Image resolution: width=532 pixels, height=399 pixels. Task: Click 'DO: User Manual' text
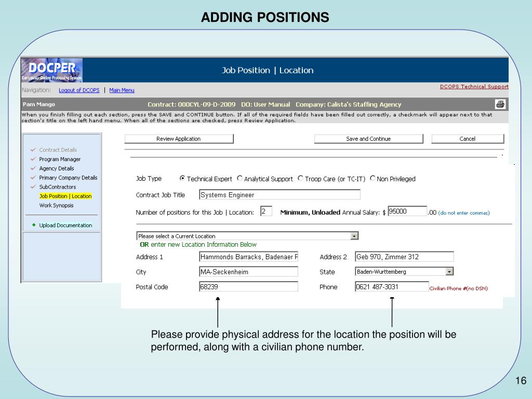click(265, 104)
